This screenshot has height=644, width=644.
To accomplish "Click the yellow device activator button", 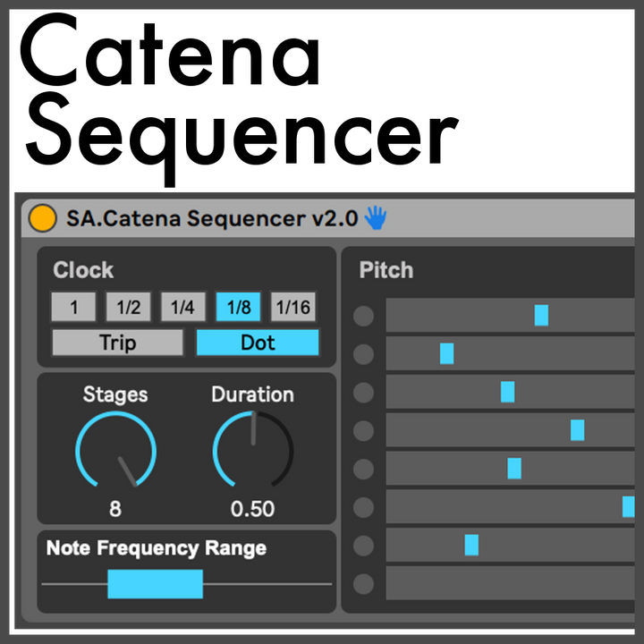I will tap(41, 218).
